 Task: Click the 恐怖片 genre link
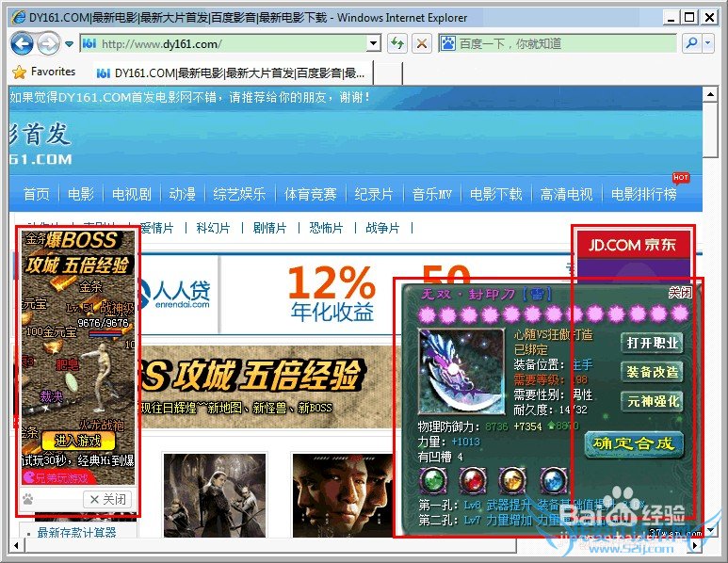coord(327,228)
